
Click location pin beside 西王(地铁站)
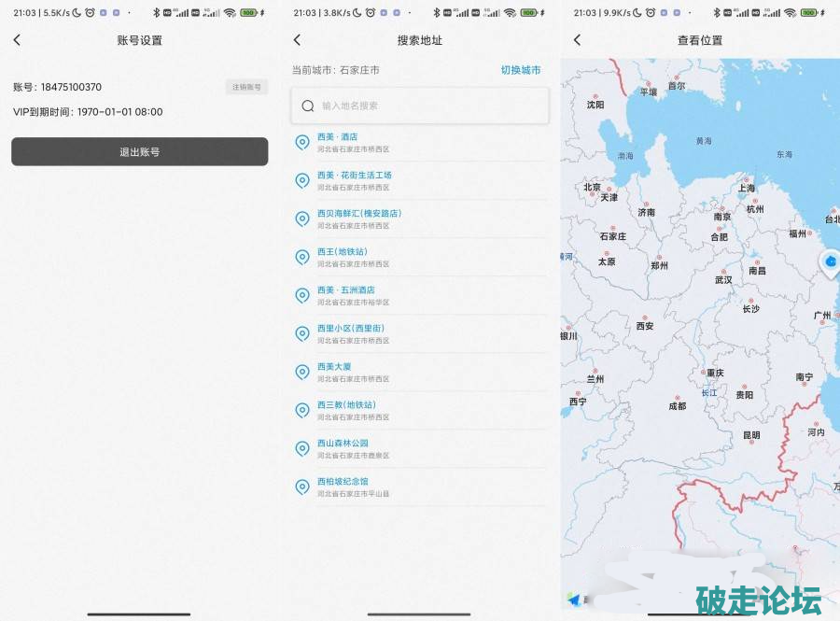click(x=301, y=257)
